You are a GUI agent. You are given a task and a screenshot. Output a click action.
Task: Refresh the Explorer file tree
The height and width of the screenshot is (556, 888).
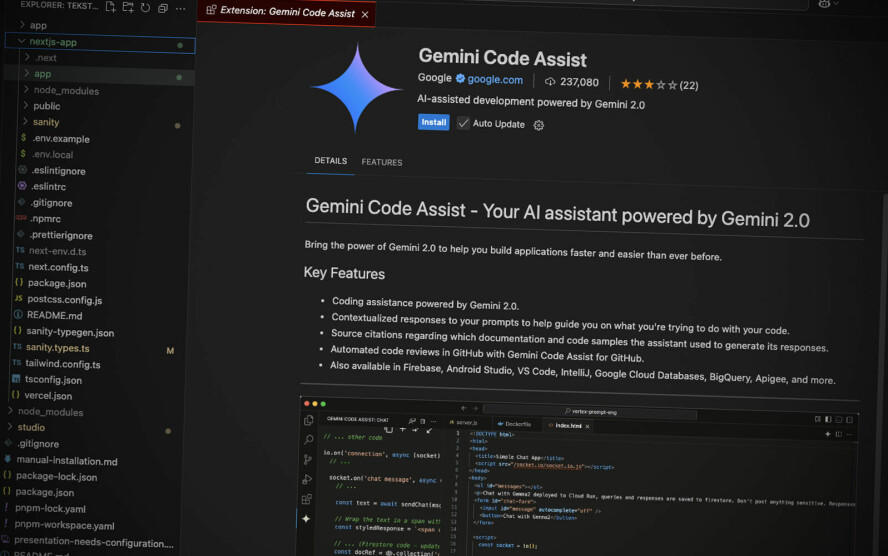[x=146, y=8]
